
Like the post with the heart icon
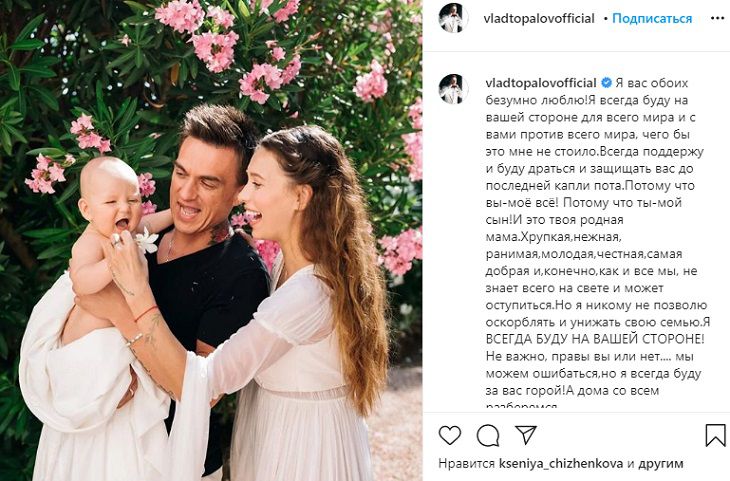click(450, 436)
